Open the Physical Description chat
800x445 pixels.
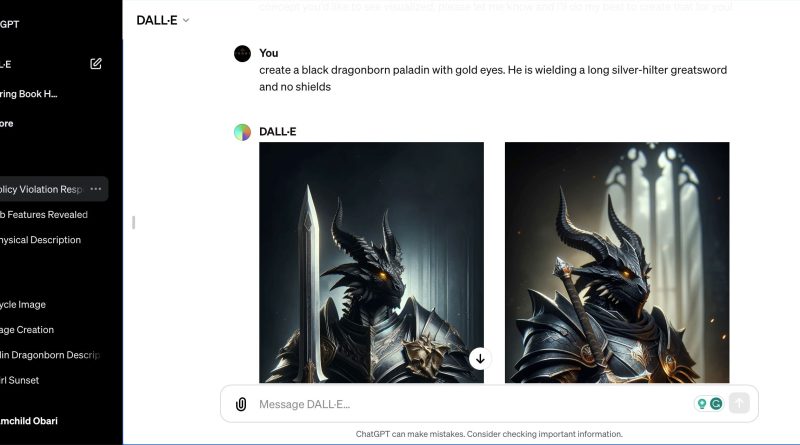point(41,240)
